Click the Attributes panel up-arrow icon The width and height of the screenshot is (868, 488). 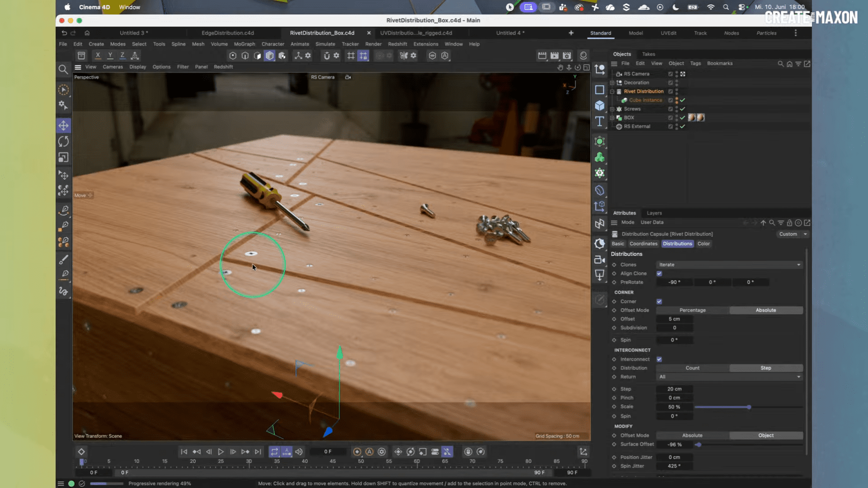pyautogui.click(x=763, y=223)
